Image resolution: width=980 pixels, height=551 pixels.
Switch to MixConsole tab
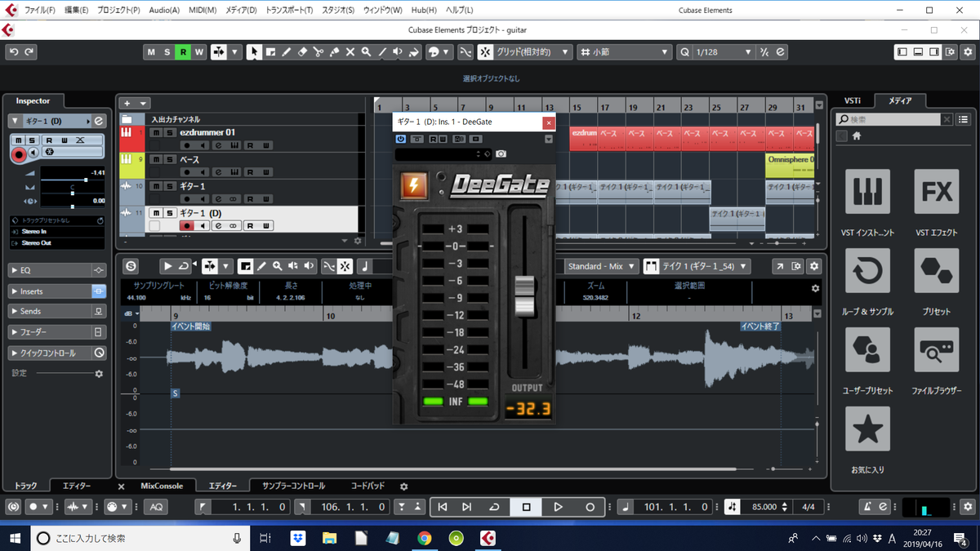click(162, 486)
